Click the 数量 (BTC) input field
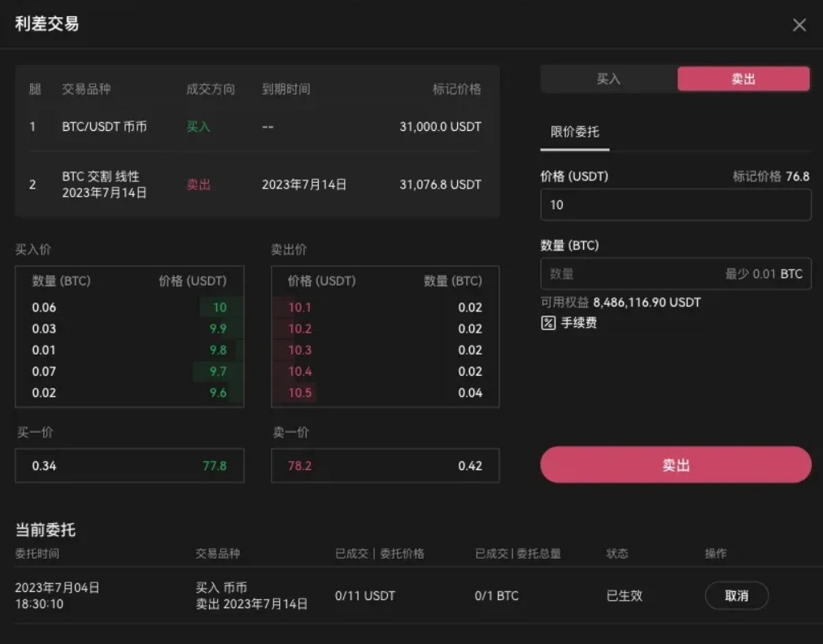This screenshot has height=644, width=823. (676, 274)
